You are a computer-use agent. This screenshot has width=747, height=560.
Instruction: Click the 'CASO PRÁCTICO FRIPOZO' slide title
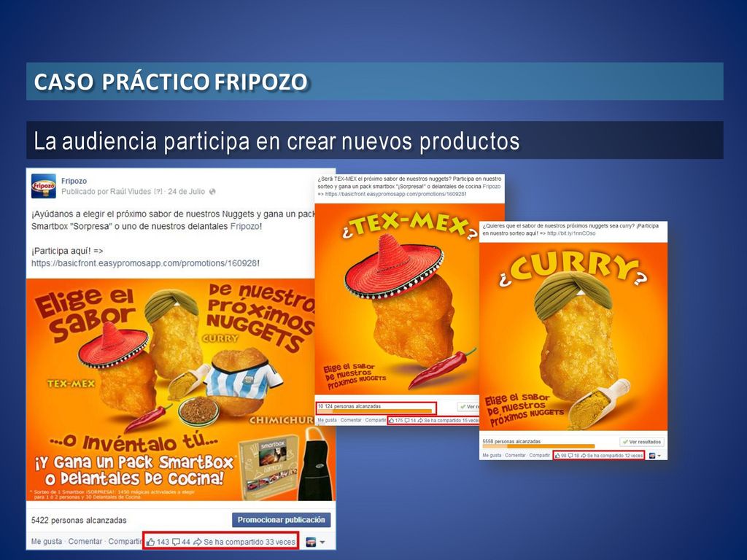pos(171,82)
